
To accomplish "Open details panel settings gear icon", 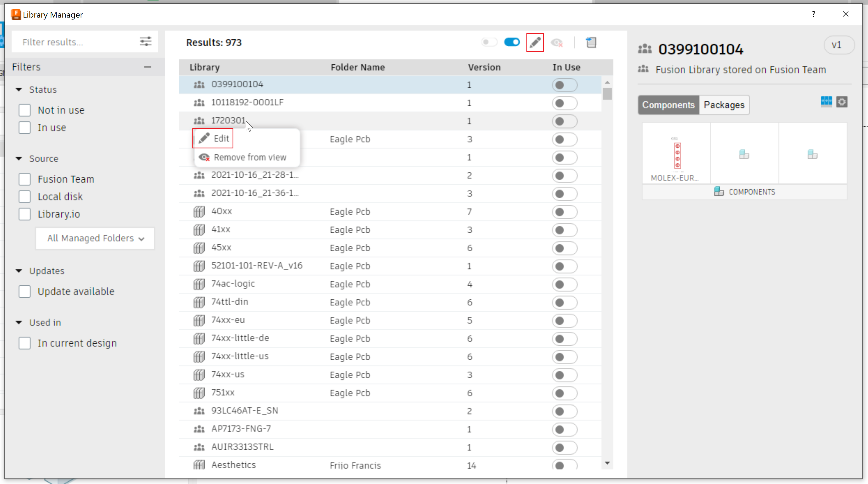I will (842, 102).
